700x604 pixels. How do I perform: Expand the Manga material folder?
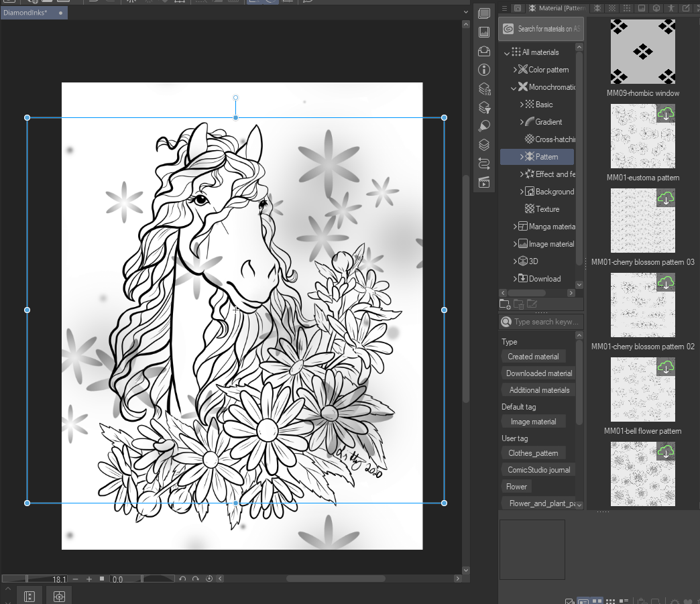[515, 227]
